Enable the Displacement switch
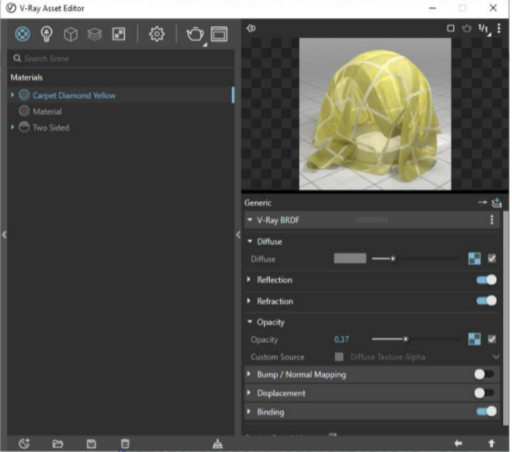Screen dimensions: 512x452 point(484,393)
